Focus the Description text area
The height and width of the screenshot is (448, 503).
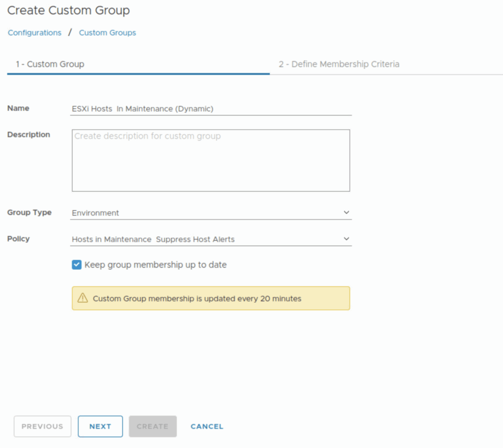tap(211, 160)
